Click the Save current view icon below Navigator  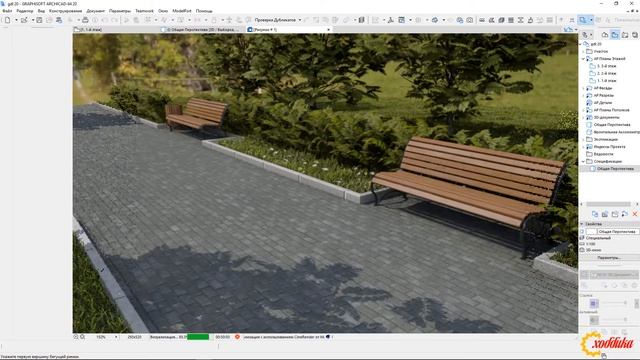[x=595, y=214]
